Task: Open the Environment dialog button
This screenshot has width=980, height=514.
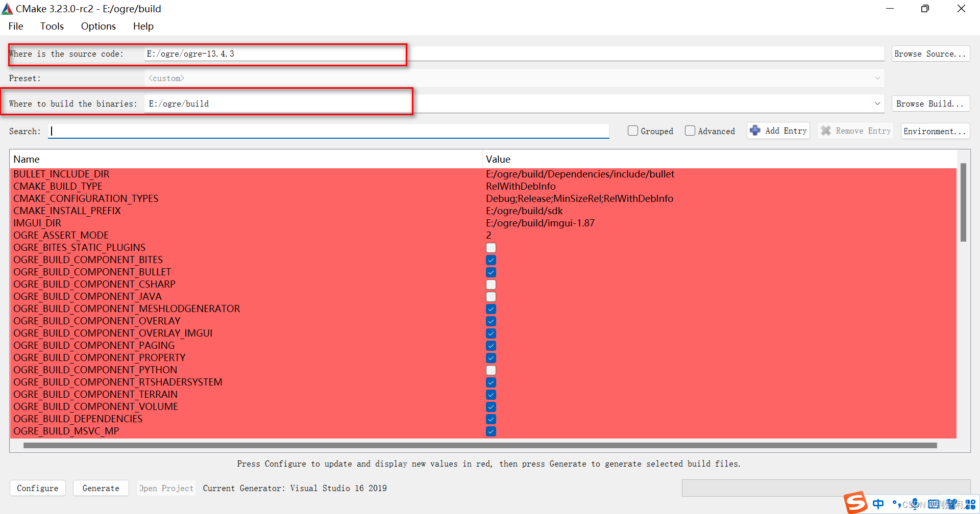Action: click(935, 131)
